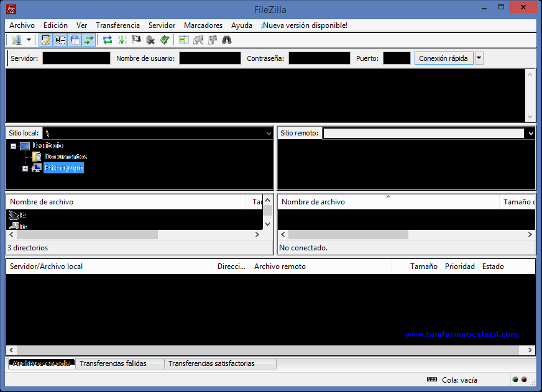The height and width of the screenshot is (392, 542).
Task: Expand the Sitio remoto path dropdown
Action: click(x=531, y=134)
